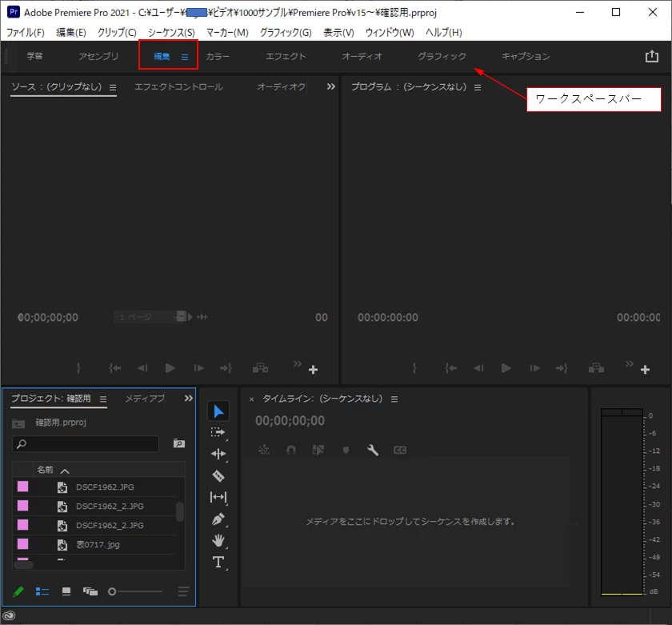Viewport: 672px width, 625px height.
Task: Step back one frame in Program monitor
Action: pyautogui.click(x=478, y=368)
